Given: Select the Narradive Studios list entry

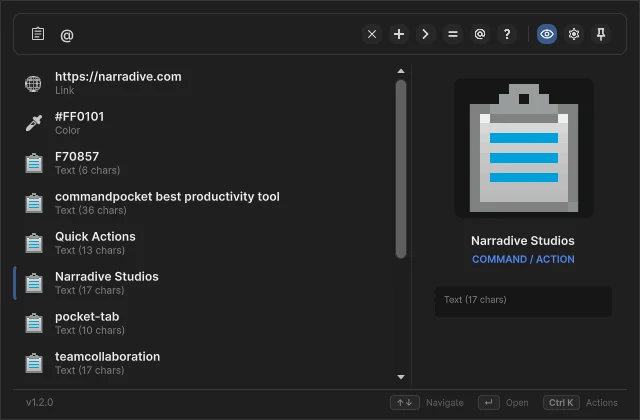Looking at the screenshot, I should (204, 283).
